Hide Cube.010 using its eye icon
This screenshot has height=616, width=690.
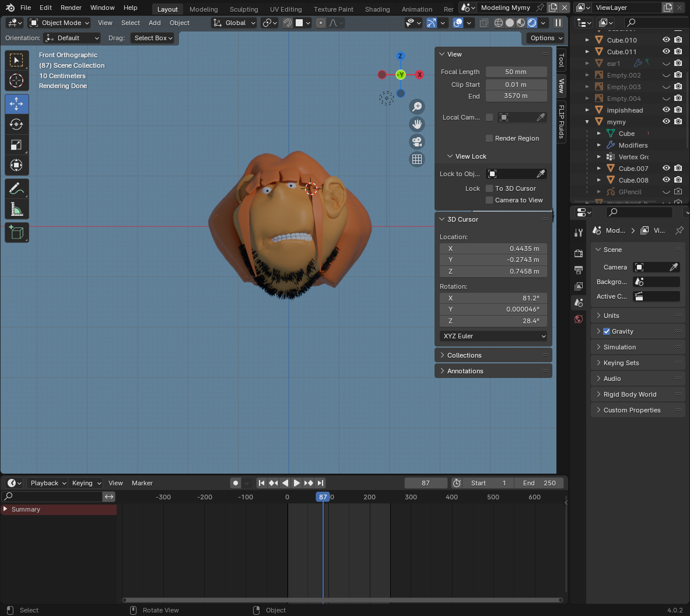pos(666,40)
